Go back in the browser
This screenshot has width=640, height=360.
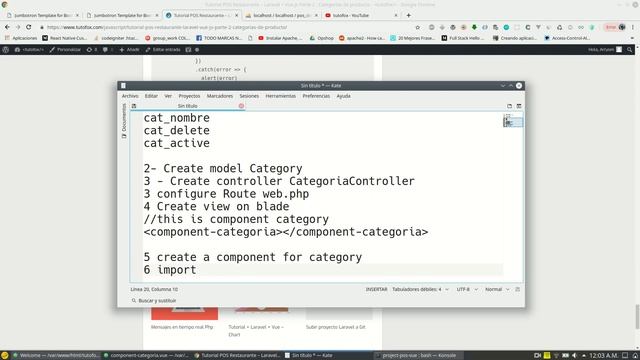[7, 27]
